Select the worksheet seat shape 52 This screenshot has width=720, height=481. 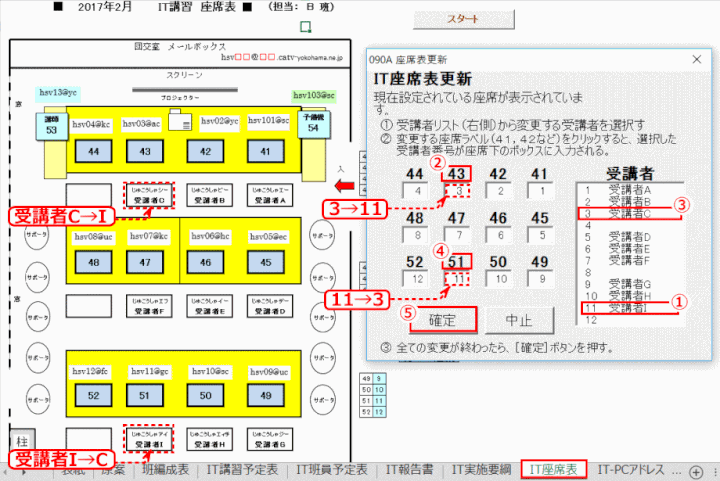click(x=94, y=396)
